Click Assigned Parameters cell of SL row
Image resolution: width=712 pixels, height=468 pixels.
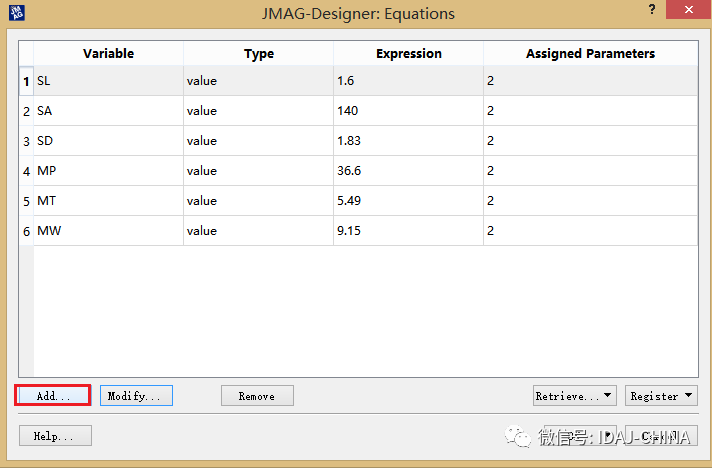[590, 81]
